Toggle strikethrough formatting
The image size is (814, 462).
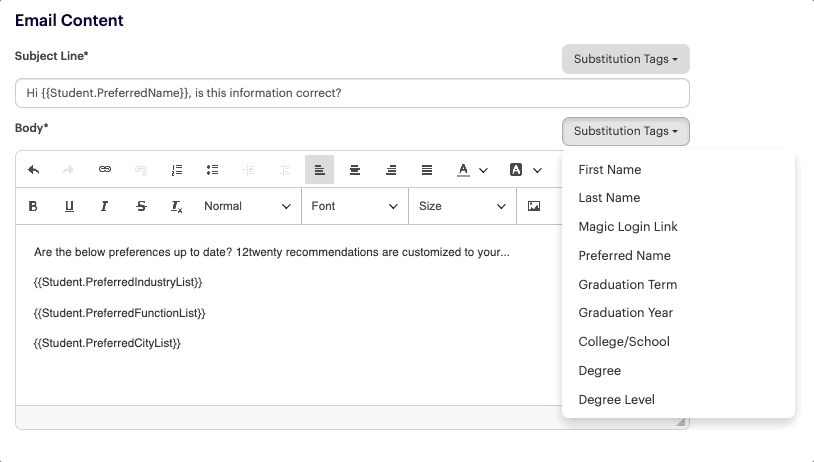point(141,206)
